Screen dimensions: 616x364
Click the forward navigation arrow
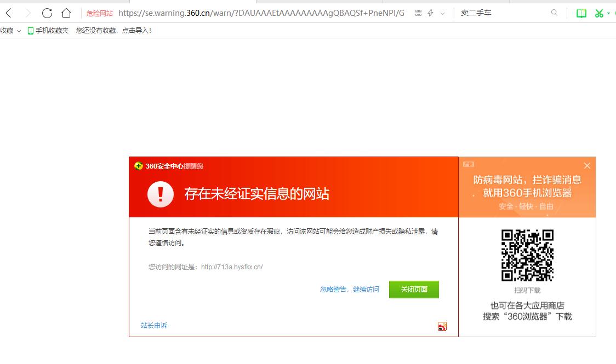28,13
